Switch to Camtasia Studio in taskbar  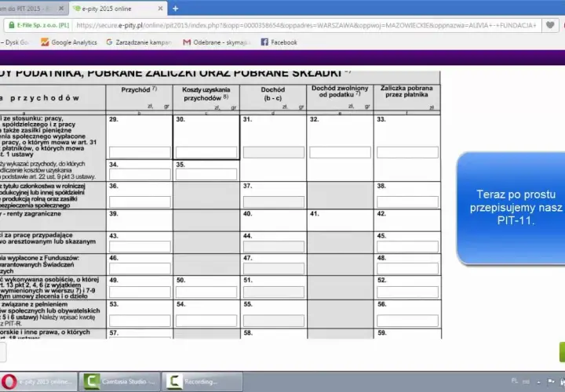click(119, 382)
